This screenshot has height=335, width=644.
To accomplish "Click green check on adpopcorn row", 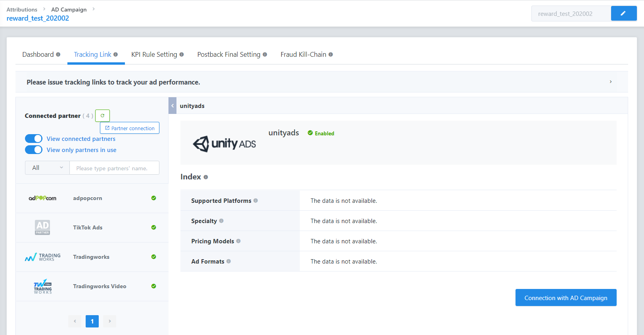I will click(154, 198).
